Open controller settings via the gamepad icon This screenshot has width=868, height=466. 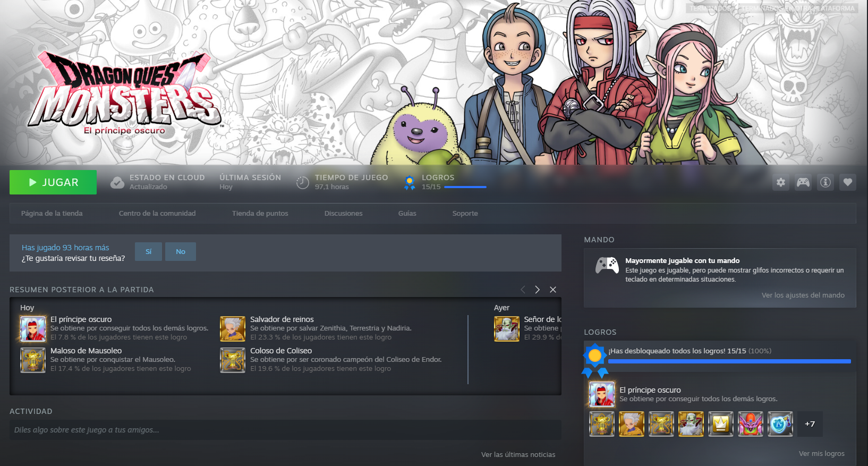803,182
